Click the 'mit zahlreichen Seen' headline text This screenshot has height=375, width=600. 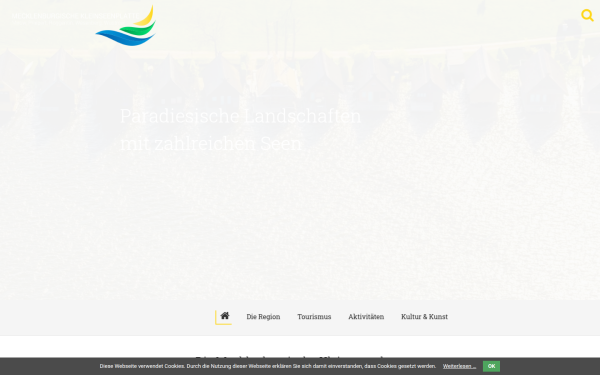[x=211, y=143]
